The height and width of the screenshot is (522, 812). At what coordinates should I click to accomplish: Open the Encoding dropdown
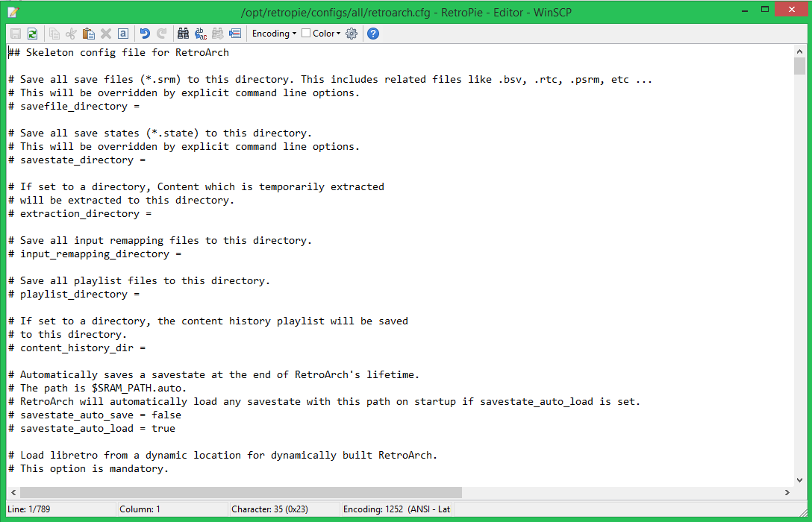[273, 34]
